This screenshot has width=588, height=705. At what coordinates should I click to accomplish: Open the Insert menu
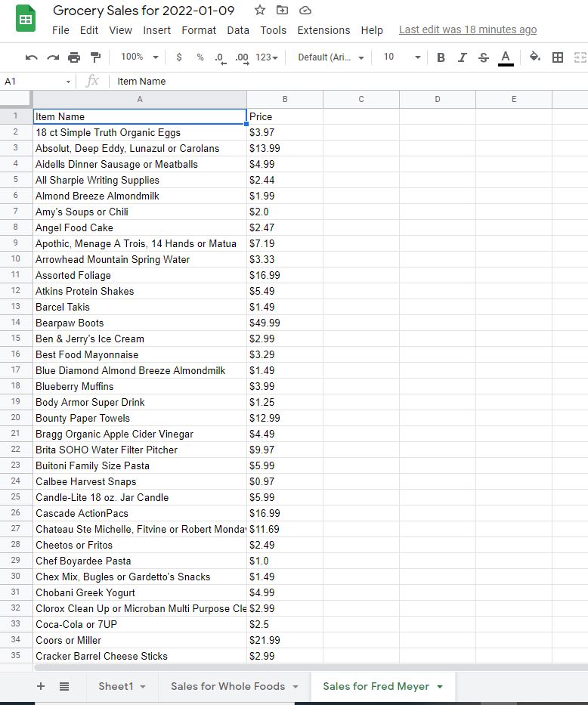coord(157,30)
